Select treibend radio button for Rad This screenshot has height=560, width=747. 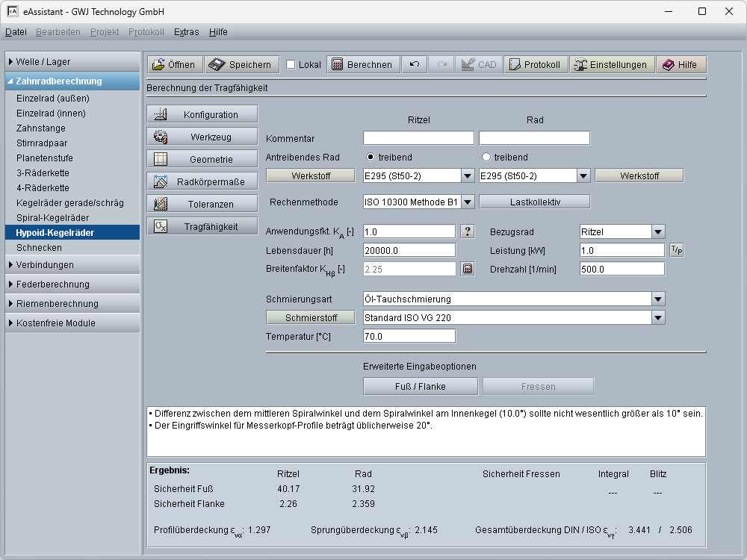click(x=486, y=158)
